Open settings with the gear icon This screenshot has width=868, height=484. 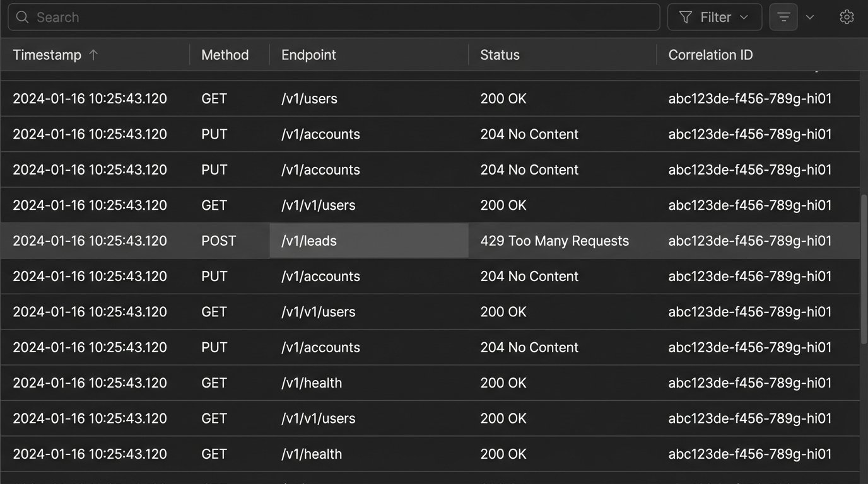(847, 18)
